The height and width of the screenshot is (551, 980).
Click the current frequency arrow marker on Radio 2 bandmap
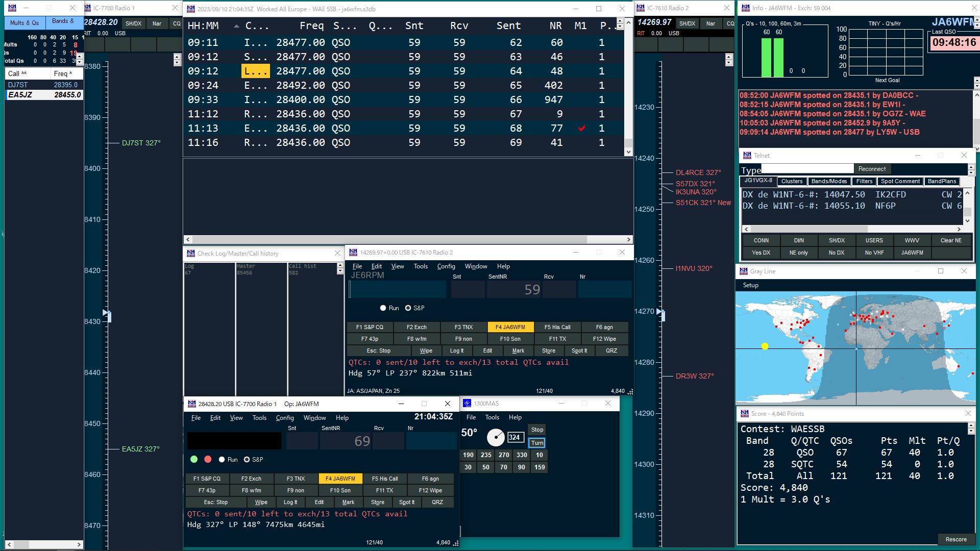pyautogui.click(x=660, y=312)
